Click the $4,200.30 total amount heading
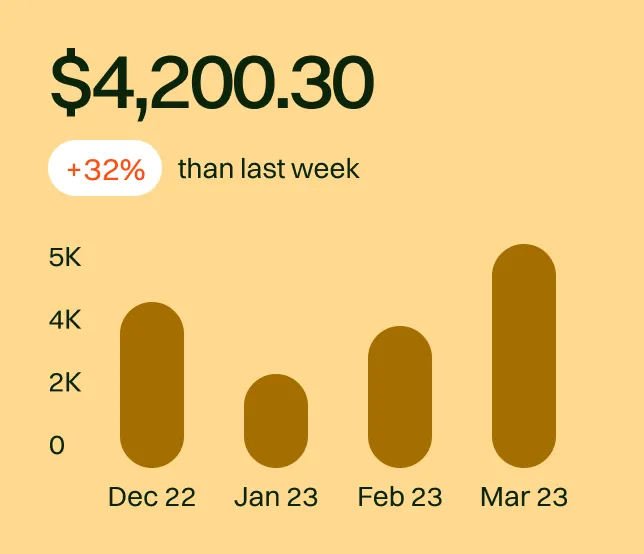The width and height of the screenshot is (644, 554). pyautogui.click(x=212, y=84)
